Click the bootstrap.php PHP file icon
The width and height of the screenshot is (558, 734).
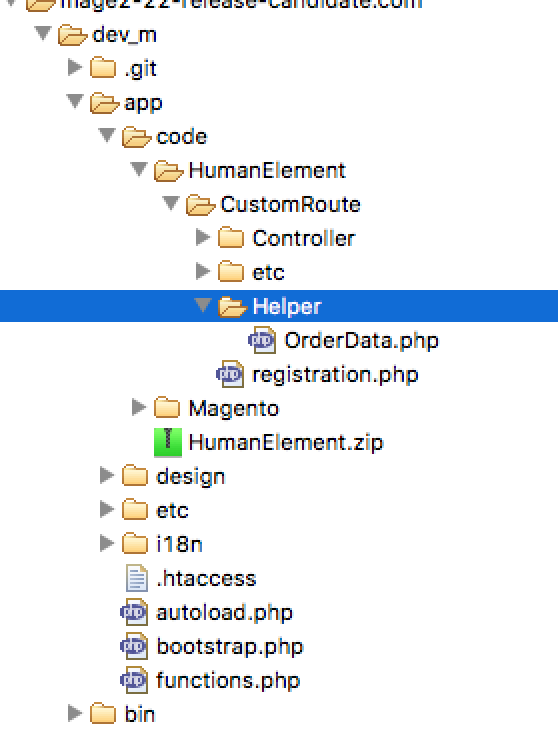[x=134, y=646]
